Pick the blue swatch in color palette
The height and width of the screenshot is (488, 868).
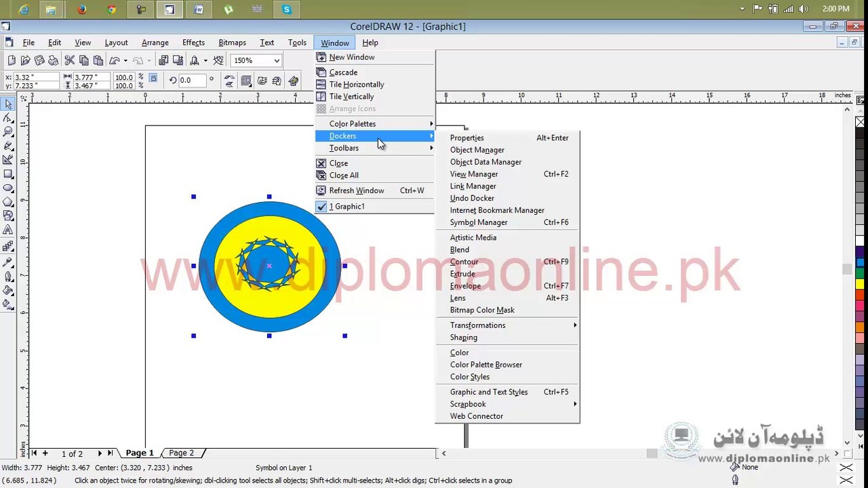pyautogui.click(x=860, y=262)
